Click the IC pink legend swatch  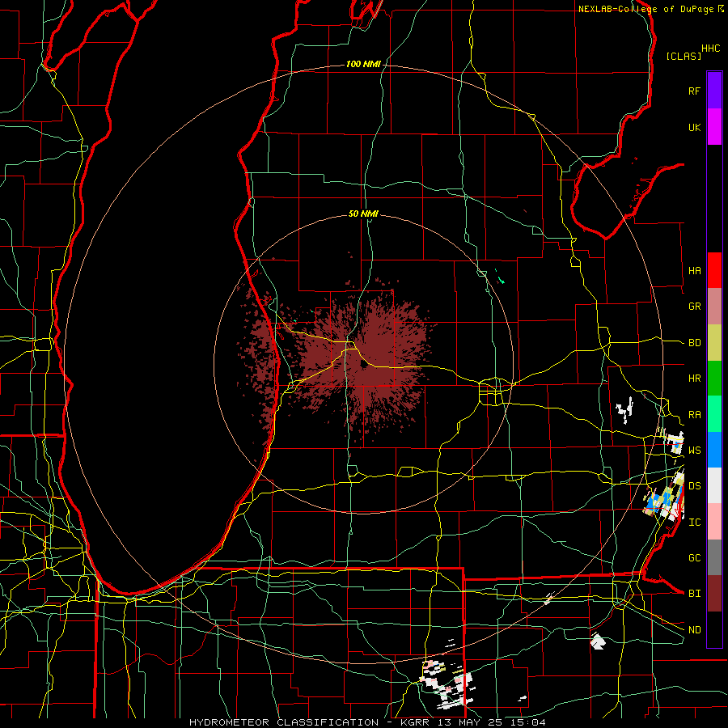714,522
